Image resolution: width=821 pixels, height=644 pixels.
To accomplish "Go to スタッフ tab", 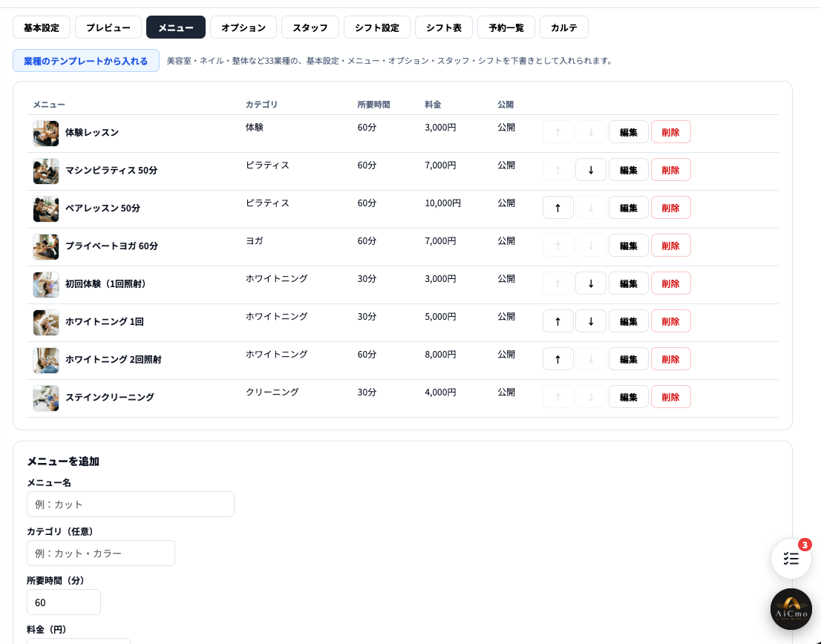I will click(x=310, y=27).
